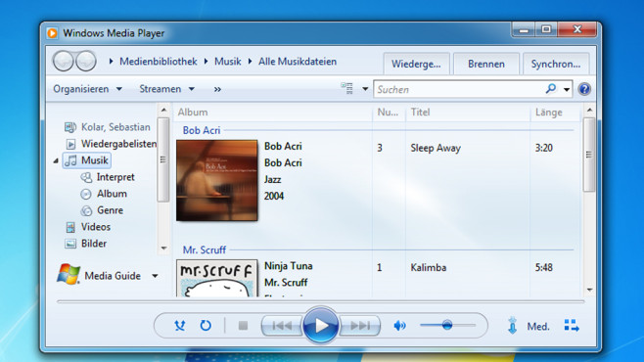Expand the Media Guide dropdown arrow
The width and height of the screenshot is (644, 362).
(155, 276)
